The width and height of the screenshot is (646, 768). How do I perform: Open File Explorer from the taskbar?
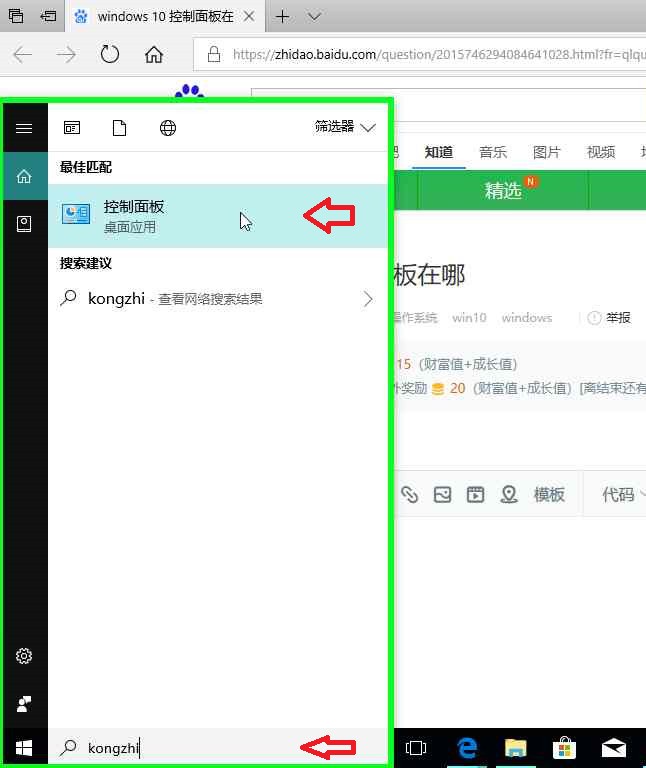(x=516, y=748)
